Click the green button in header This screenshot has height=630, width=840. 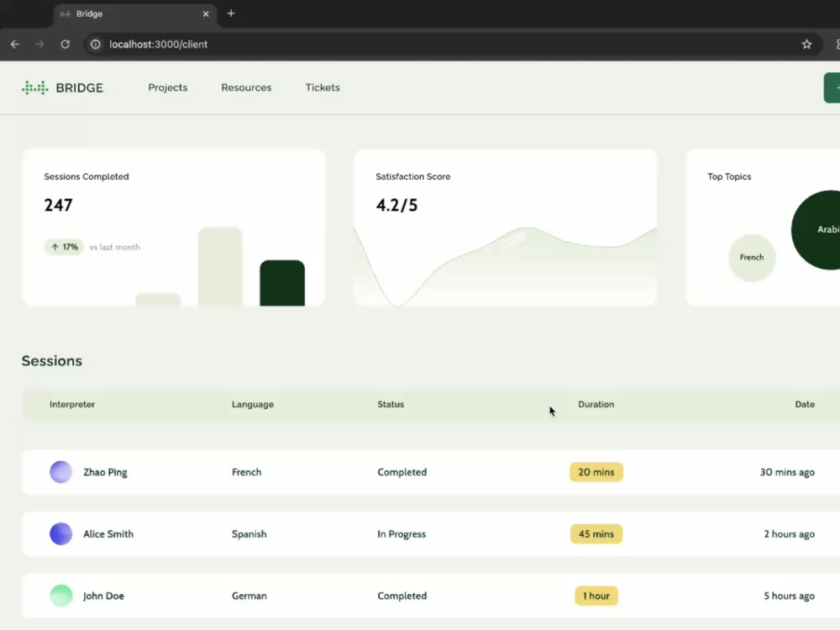pos(832,88)
